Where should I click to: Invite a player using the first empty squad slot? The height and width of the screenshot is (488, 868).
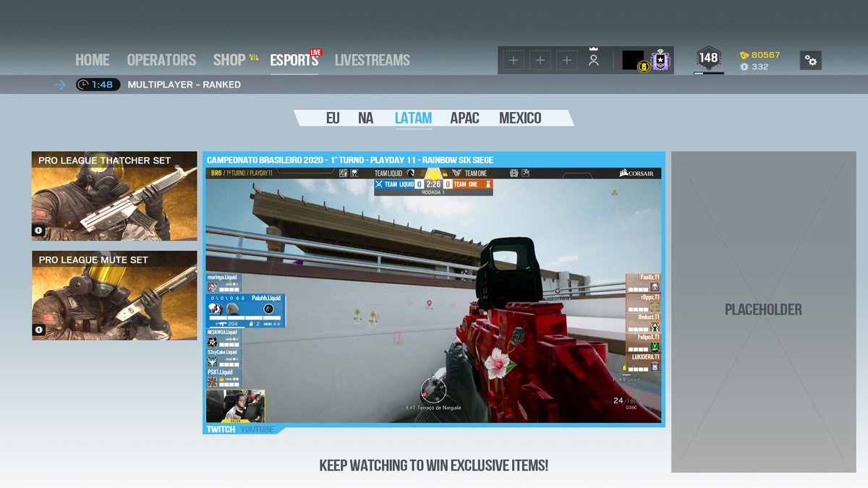(x=514, y=61)
